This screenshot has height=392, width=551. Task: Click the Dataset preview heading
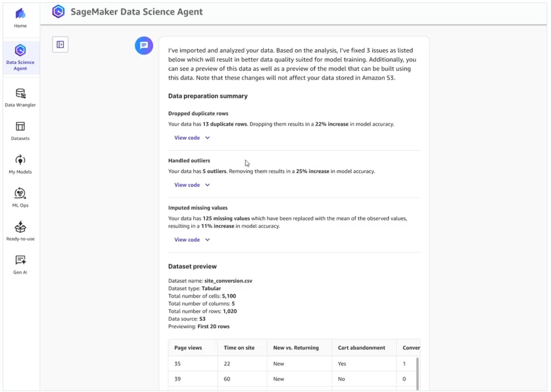(192, 266)
